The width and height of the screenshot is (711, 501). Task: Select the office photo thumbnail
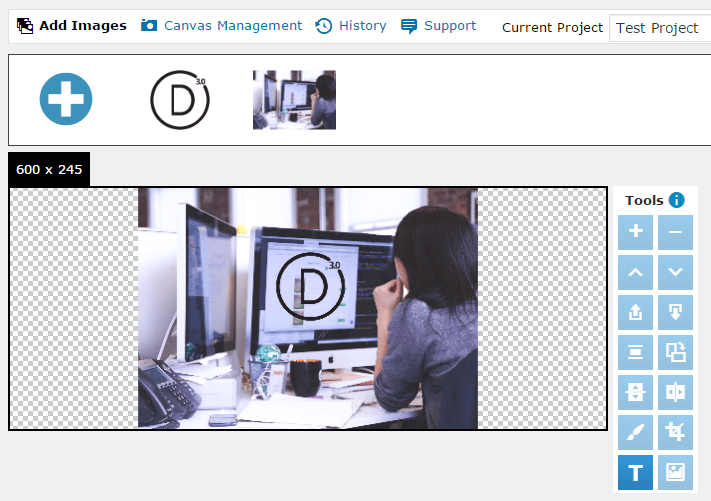tap(294, 100)
